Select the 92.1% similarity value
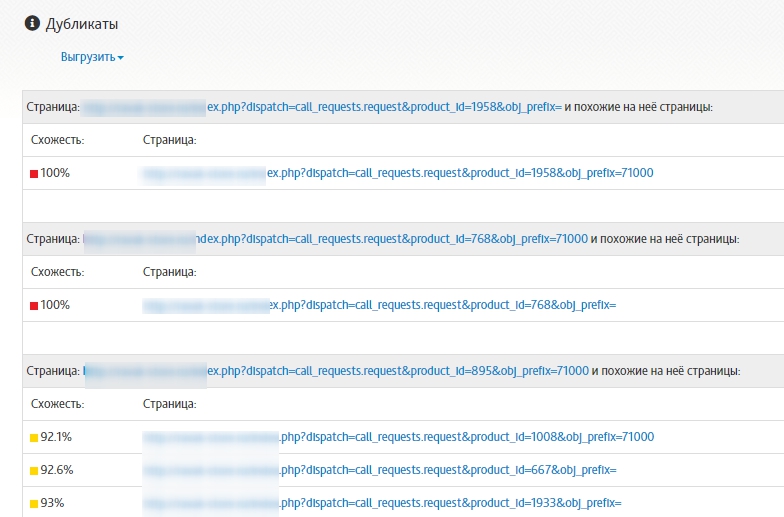The image size is (784, 517). coord(56,437)
